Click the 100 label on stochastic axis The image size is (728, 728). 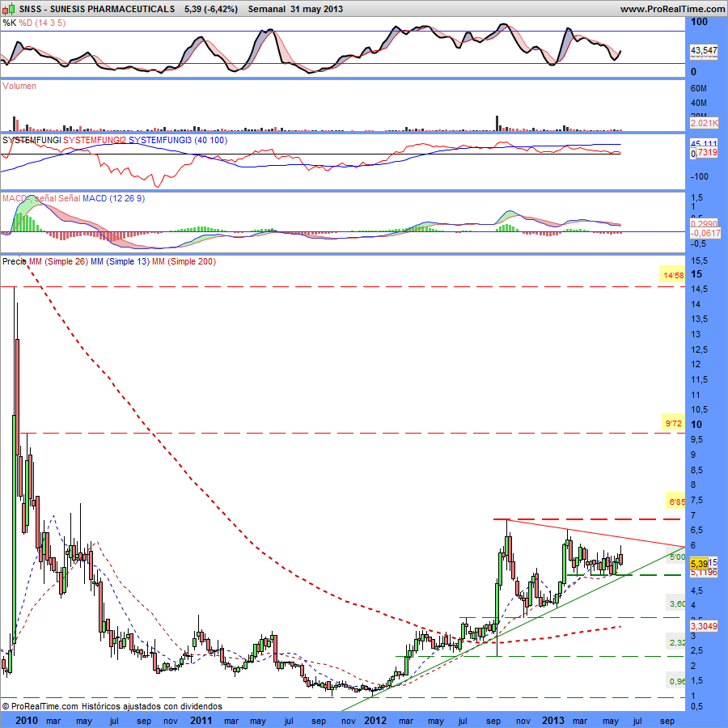coord(699,22)
